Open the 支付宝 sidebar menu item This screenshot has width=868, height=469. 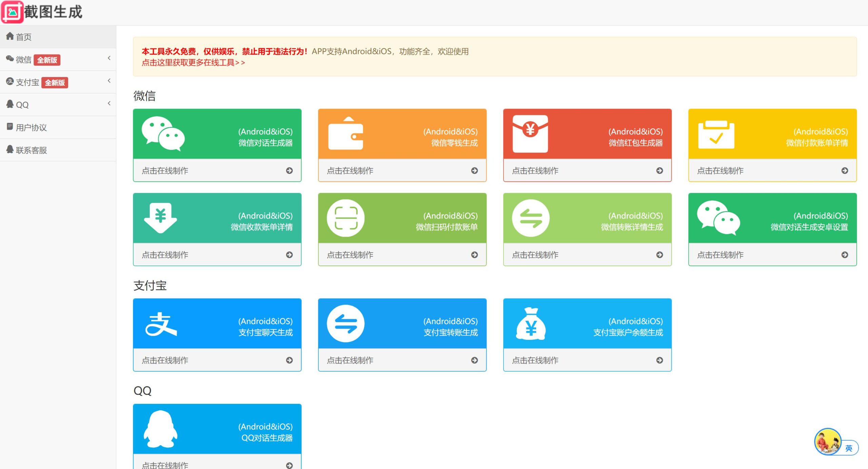click(x=58, y=82)
